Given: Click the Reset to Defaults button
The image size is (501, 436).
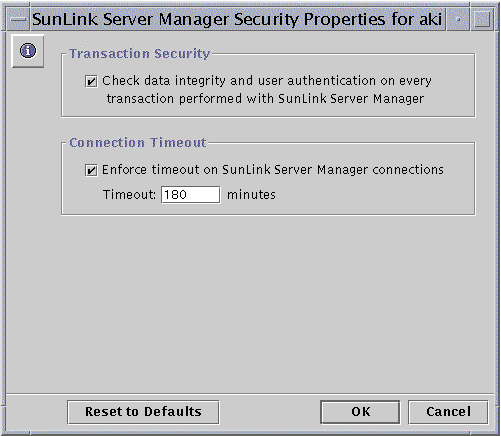Looking at the screenshot, I should click(x=143, y=412).
